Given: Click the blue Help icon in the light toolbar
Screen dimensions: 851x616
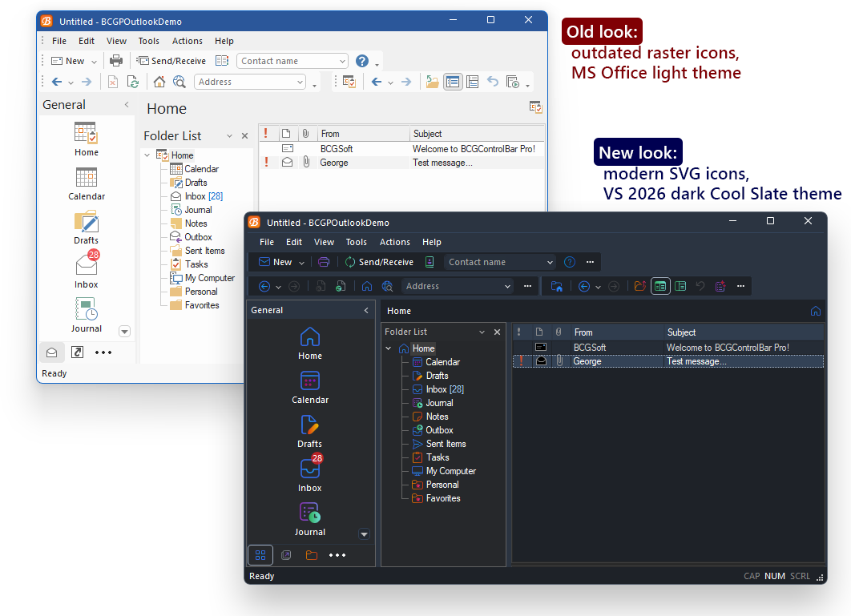Looking at the screenshot, I should pyautogui.click(x=362, y=61).
